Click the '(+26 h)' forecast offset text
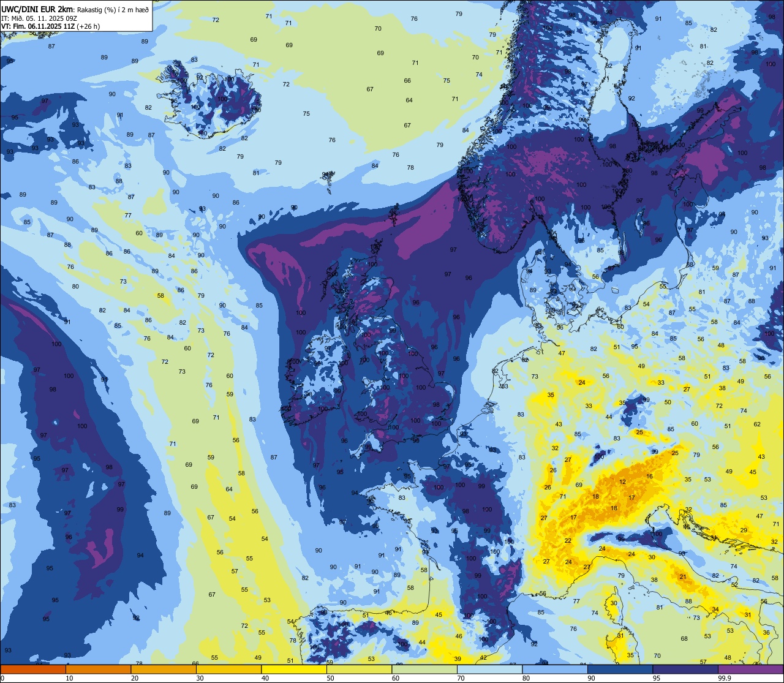 pos(89,26)
